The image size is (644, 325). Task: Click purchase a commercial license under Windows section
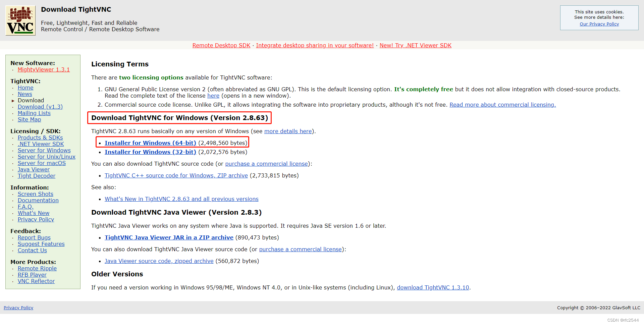point(267,164)
